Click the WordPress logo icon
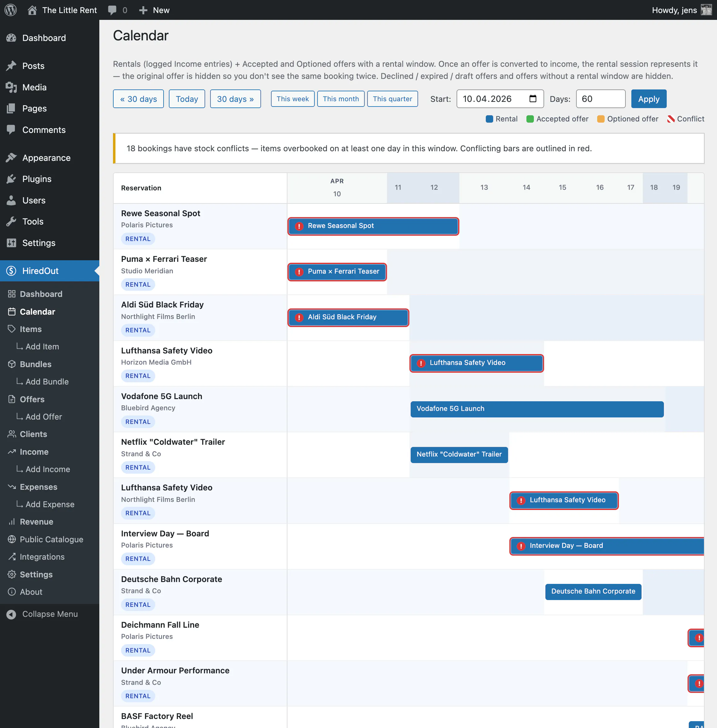Screen dimensions: 717x728 pyautogui.click(x=11, y=10)
